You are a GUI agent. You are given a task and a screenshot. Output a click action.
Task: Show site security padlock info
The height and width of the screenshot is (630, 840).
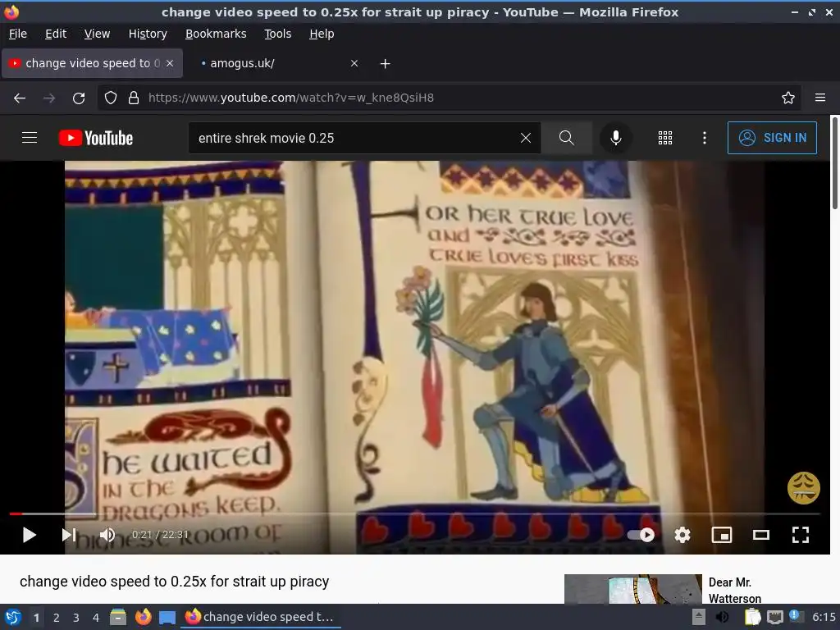pyautogui.click(x=134, y=98)
